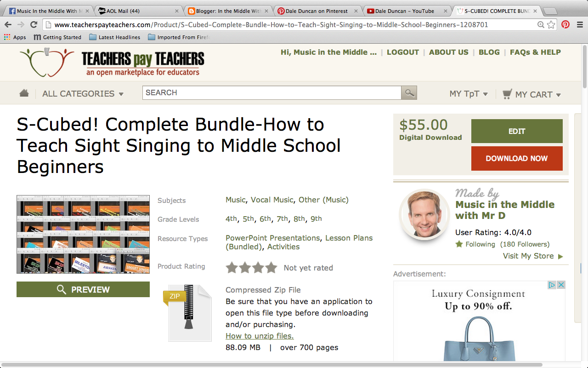Click the DOWNLOAD NOW button
588x368 pixels.
point(516,158)
